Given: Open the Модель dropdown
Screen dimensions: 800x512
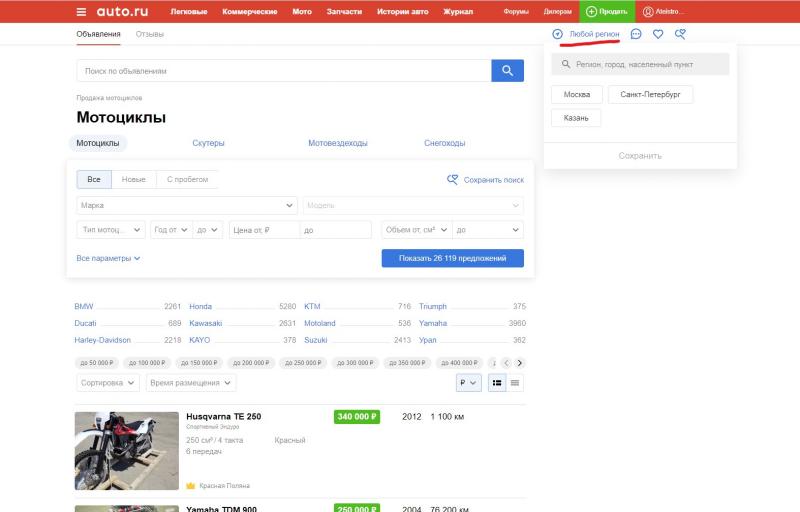Looking at the screenshot, I should pos(413,205).
